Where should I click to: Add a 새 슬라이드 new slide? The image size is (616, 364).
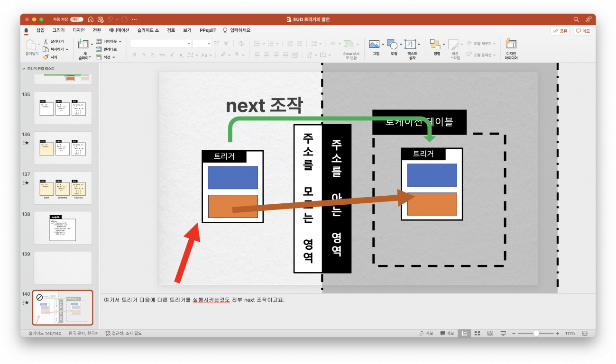(84, 49)
